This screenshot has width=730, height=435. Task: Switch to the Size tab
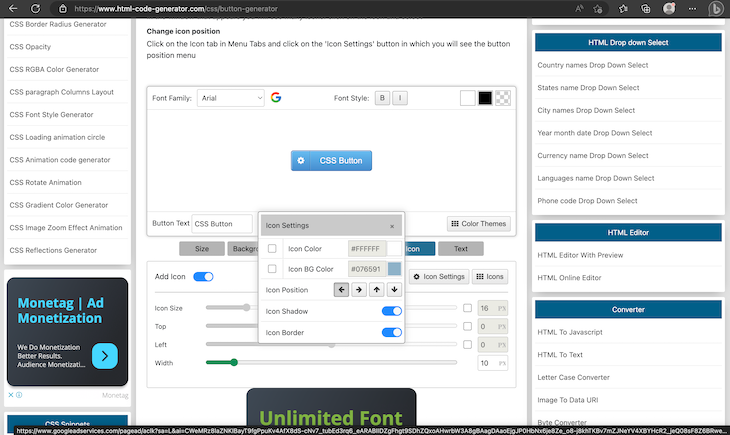pyautogui.click(x=202, y=248)
